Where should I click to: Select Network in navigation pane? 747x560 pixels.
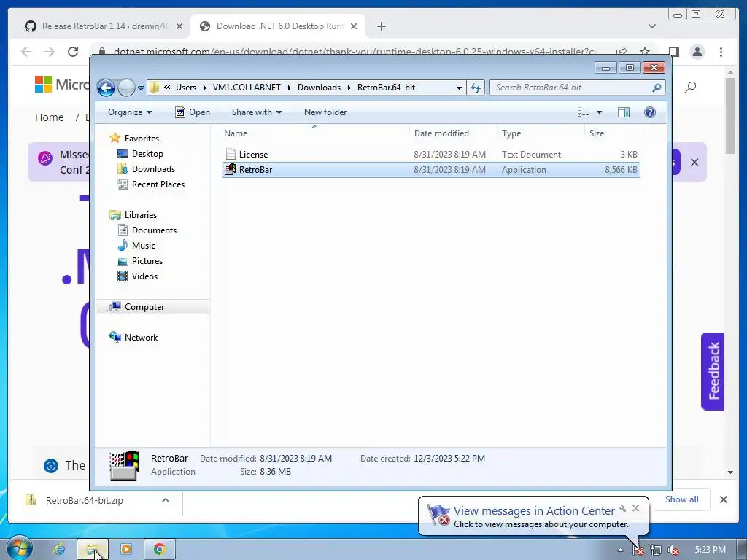click(x=141, y=337)
